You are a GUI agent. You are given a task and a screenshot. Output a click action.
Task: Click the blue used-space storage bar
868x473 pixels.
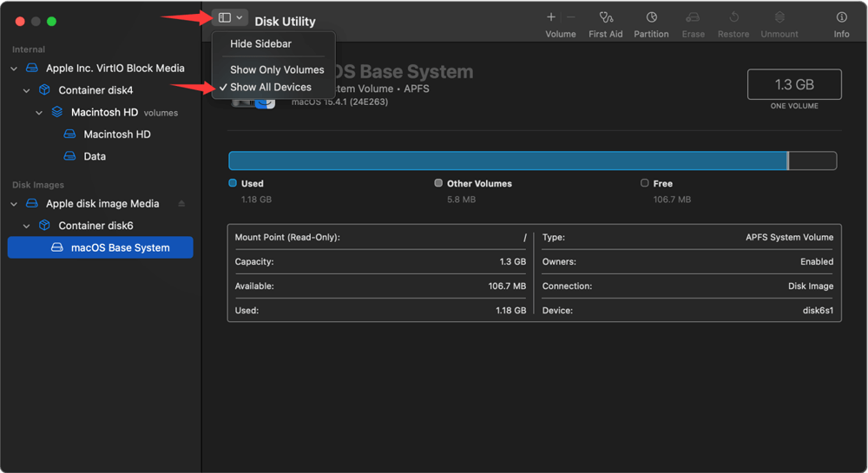coord(508,161)
